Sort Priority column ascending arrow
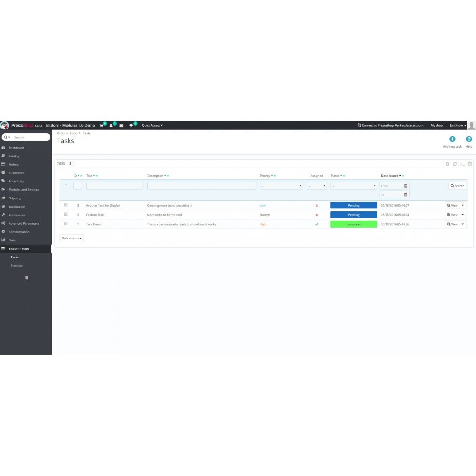Image resolution: width=476 pixels, height=476 pixels. (275, 176)
